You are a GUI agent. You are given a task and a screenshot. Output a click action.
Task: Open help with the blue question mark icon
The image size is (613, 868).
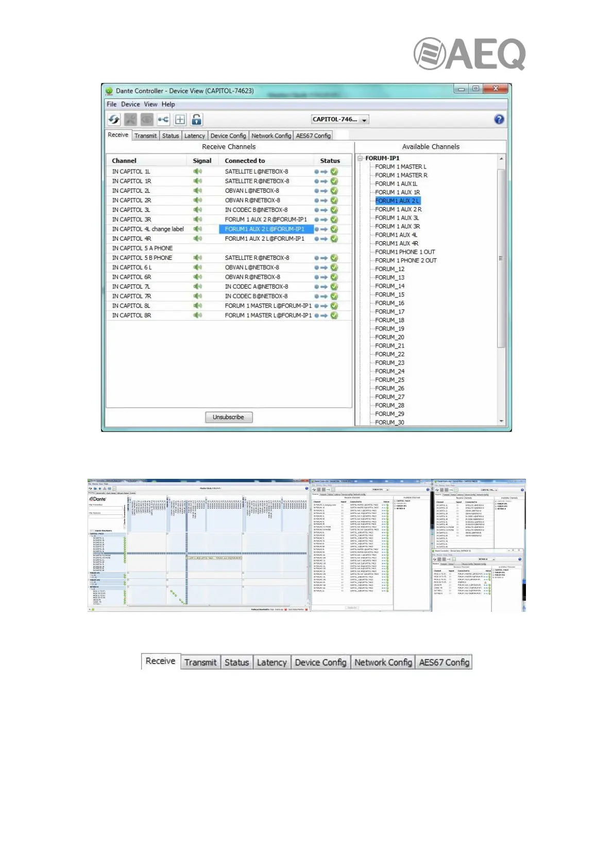point(499,119)
